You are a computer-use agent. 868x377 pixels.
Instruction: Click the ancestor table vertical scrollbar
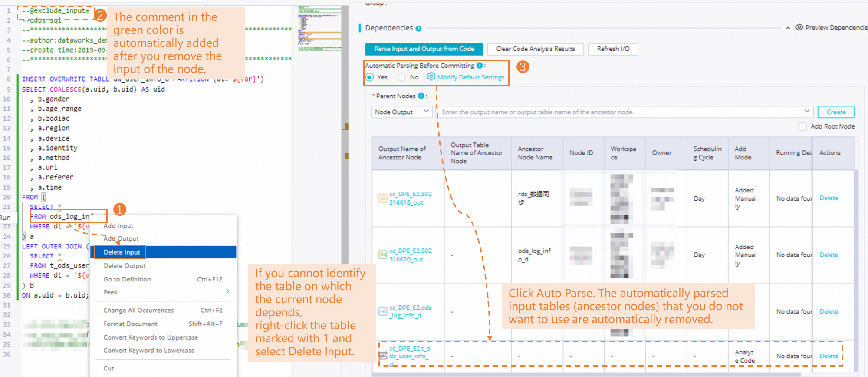click(856, 269)
